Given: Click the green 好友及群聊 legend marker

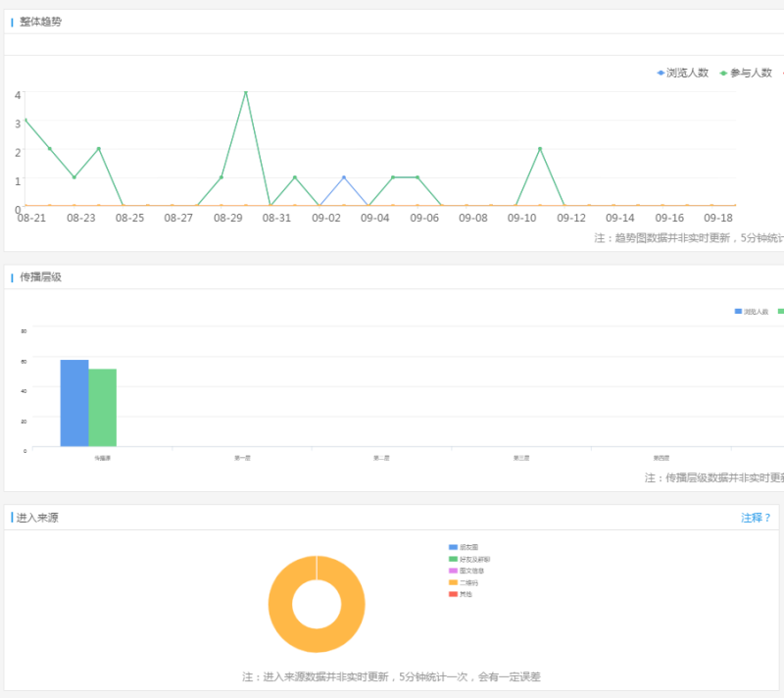Looking at the screenshot, I should (453, 559).
